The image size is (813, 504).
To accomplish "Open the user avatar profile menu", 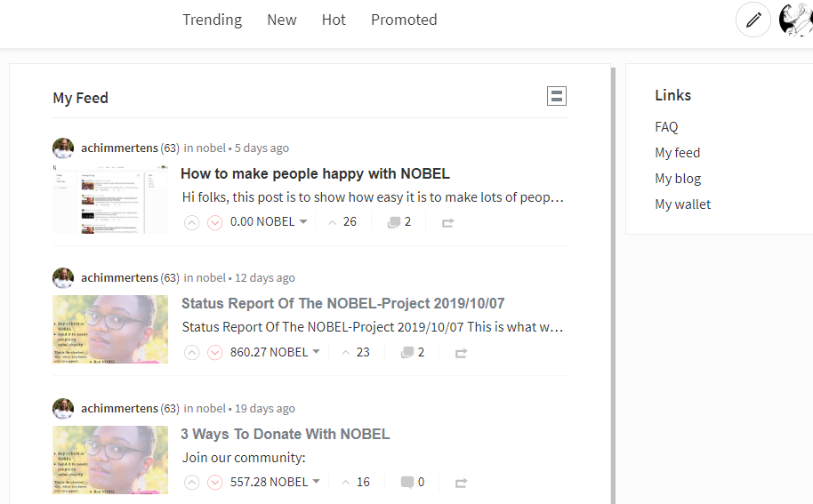I will click(795, 20).
